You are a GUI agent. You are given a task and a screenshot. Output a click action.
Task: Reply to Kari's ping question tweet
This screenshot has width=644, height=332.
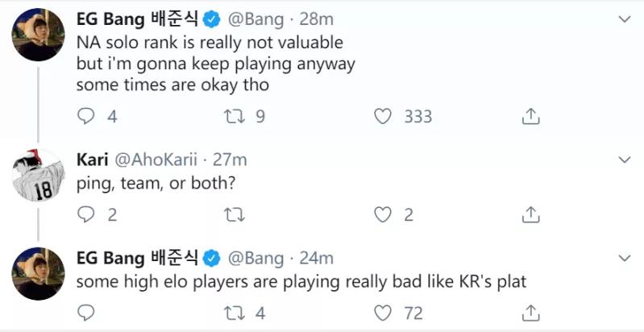tap(86, 214)
